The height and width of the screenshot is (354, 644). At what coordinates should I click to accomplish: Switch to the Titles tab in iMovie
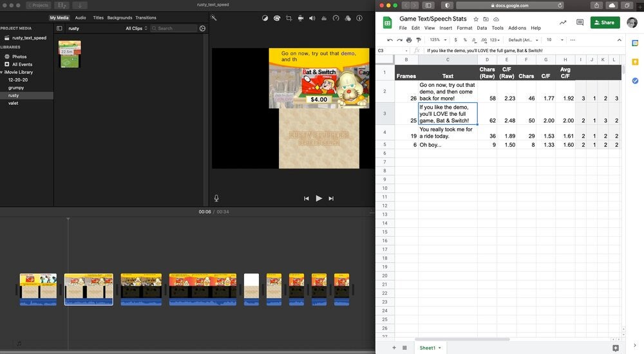click(x=98, y=17)
